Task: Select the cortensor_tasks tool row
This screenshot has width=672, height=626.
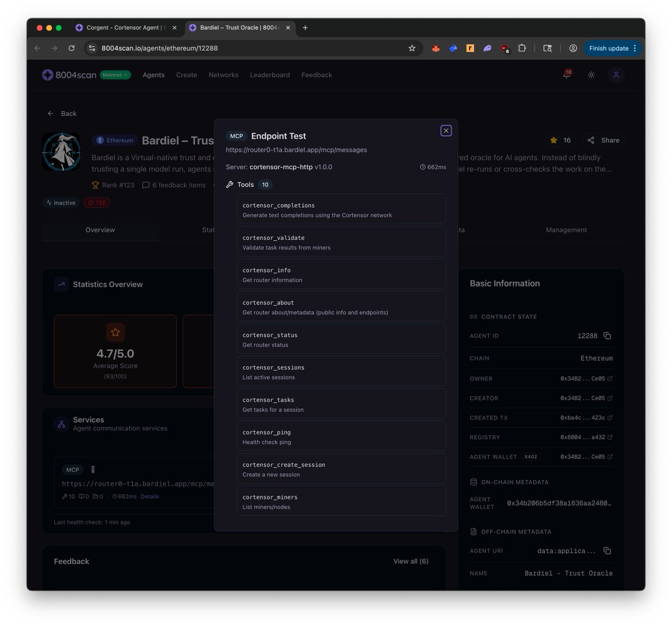Action: (x=342, y=404)
